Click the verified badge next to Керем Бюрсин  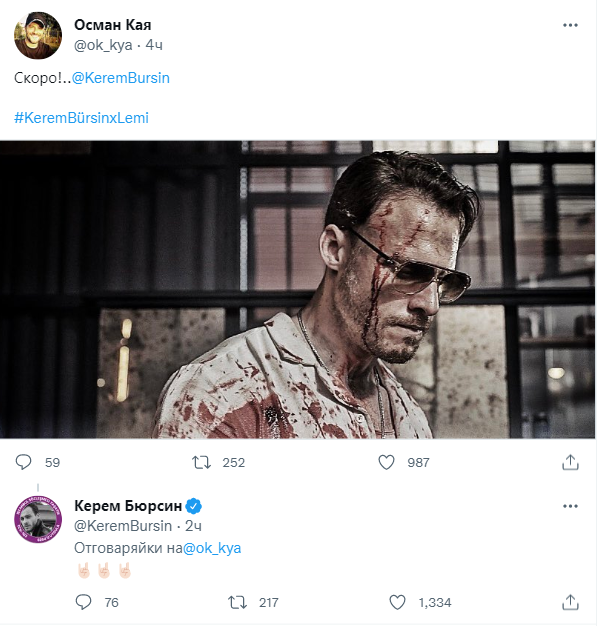[x=197, y=504]
